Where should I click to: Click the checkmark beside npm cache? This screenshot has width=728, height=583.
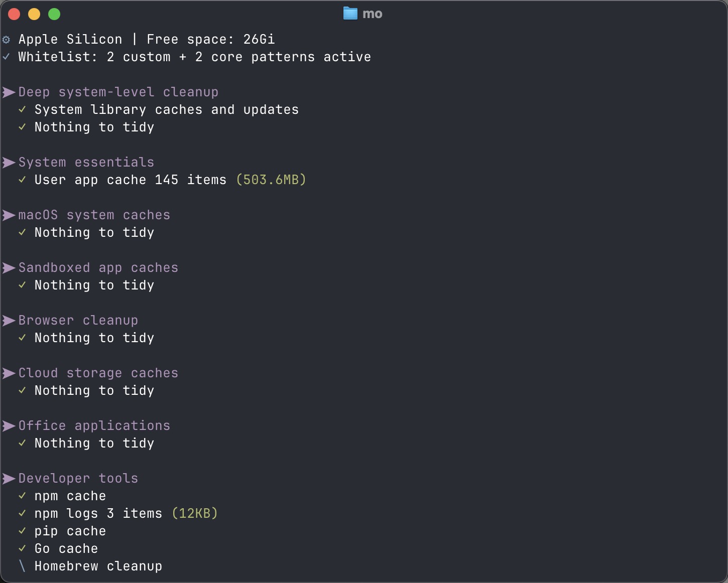point(22,496)
